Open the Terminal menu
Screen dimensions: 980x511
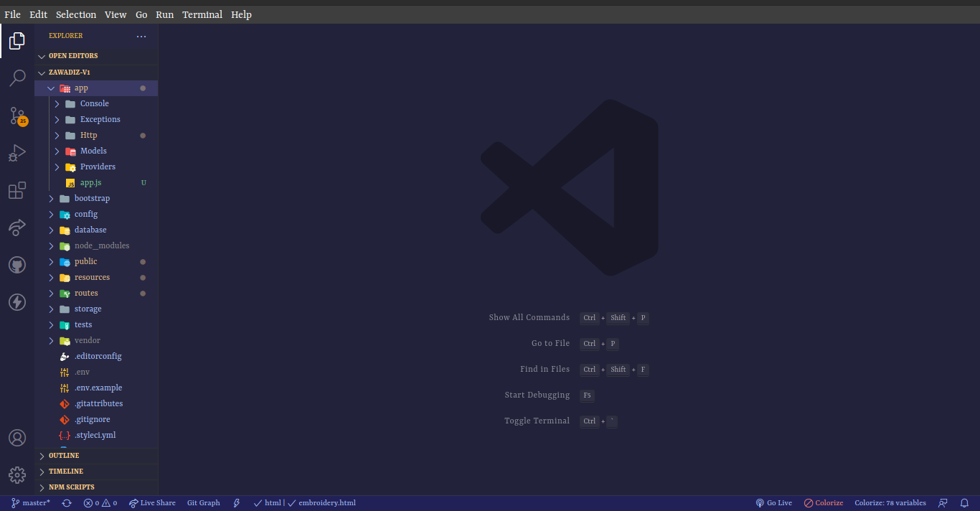[x=202, y=14]
